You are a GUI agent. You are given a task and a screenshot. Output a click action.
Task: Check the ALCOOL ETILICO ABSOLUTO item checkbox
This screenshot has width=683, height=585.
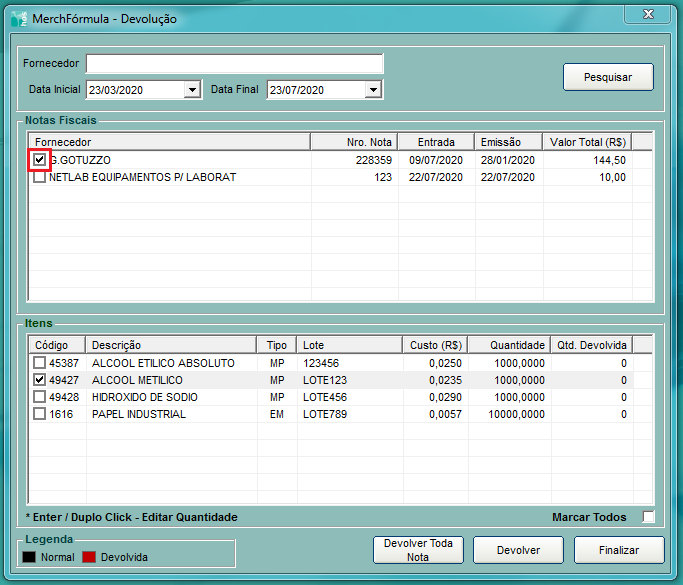coord(39,363)
